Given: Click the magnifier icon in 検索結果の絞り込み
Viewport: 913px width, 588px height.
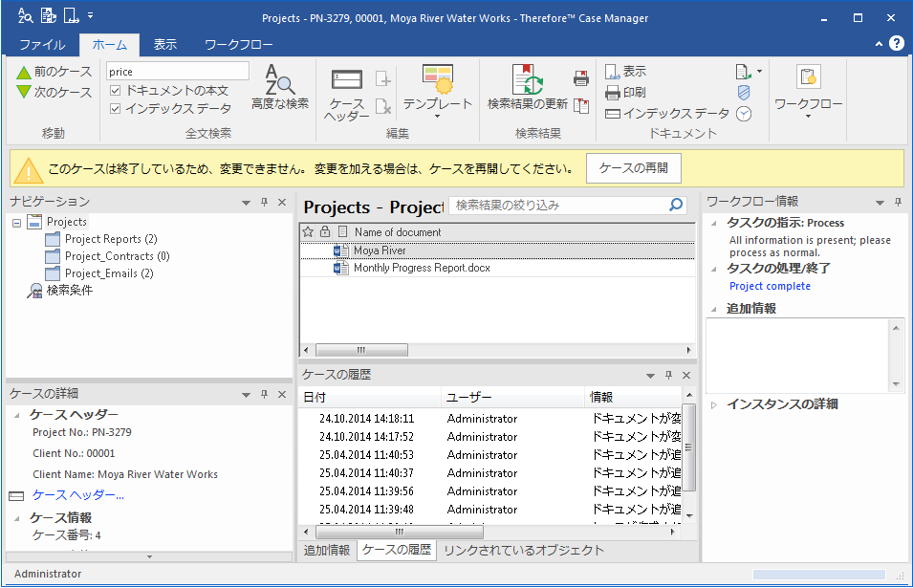Looking at the screenshot, I should pyautogui.click(x=676, y=205).
